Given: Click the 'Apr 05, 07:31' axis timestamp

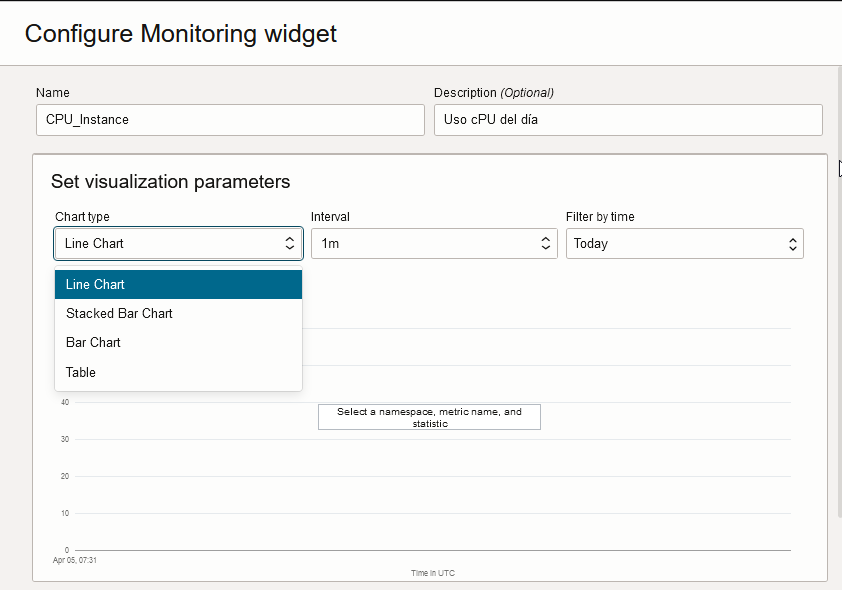Looking at the screenshot, I should click(75, 560).
